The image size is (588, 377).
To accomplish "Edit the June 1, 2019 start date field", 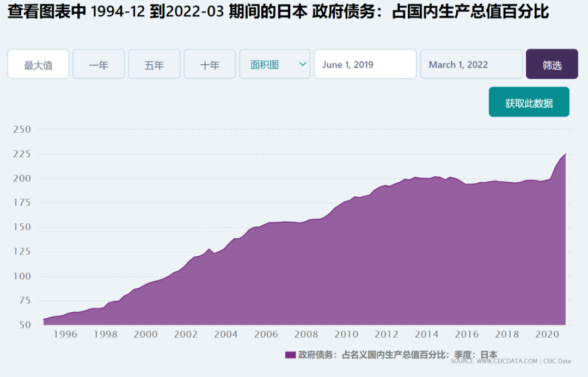I will pyautogui.click(x=365, y=64).
